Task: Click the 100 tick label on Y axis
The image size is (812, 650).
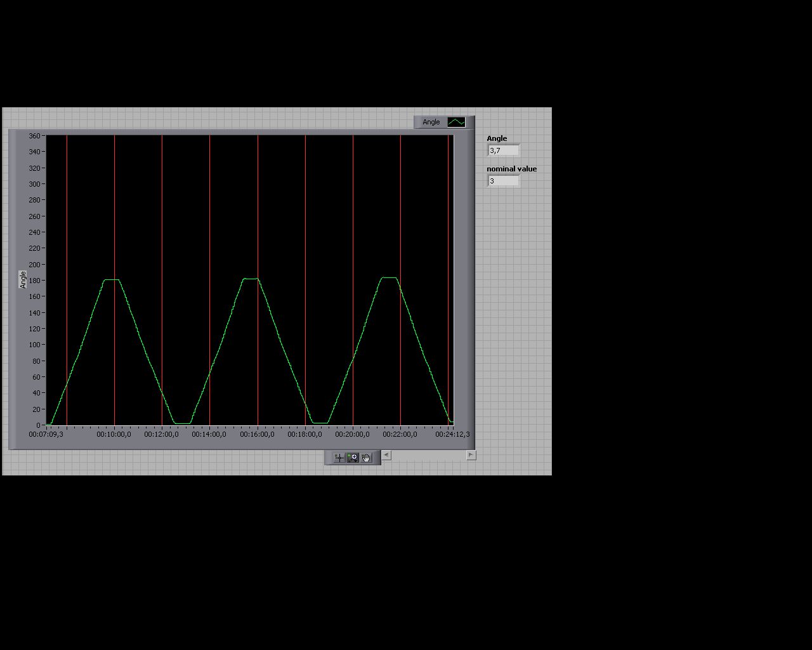Action: coord(34,345)
